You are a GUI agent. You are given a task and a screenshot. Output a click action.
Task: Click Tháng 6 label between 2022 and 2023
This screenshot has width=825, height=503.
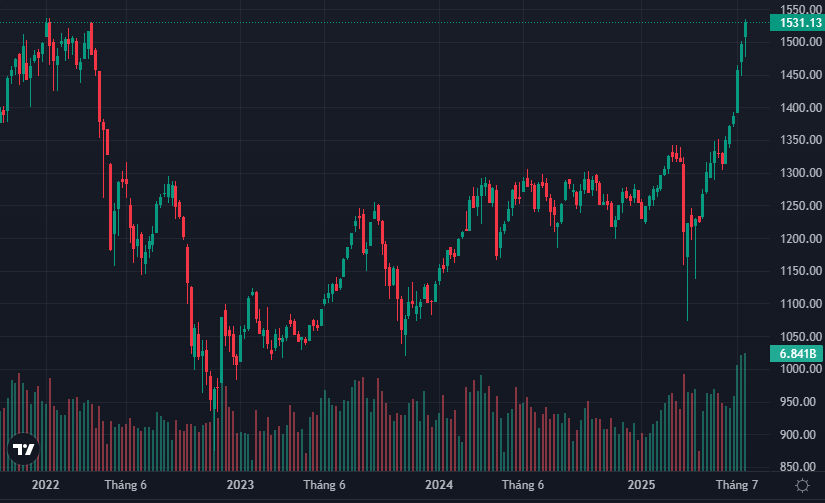[x=126, y=485]
